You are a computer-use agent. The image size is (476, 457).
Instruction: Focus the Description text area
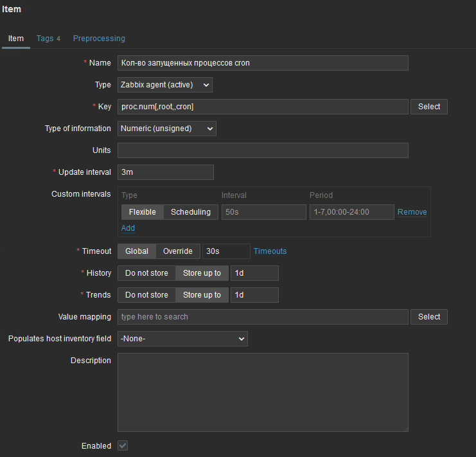coord(263,392)
